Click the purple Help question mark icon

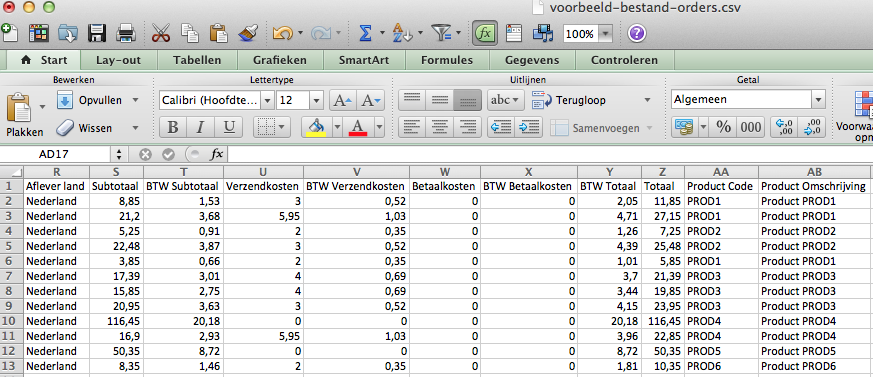point(636,34)
